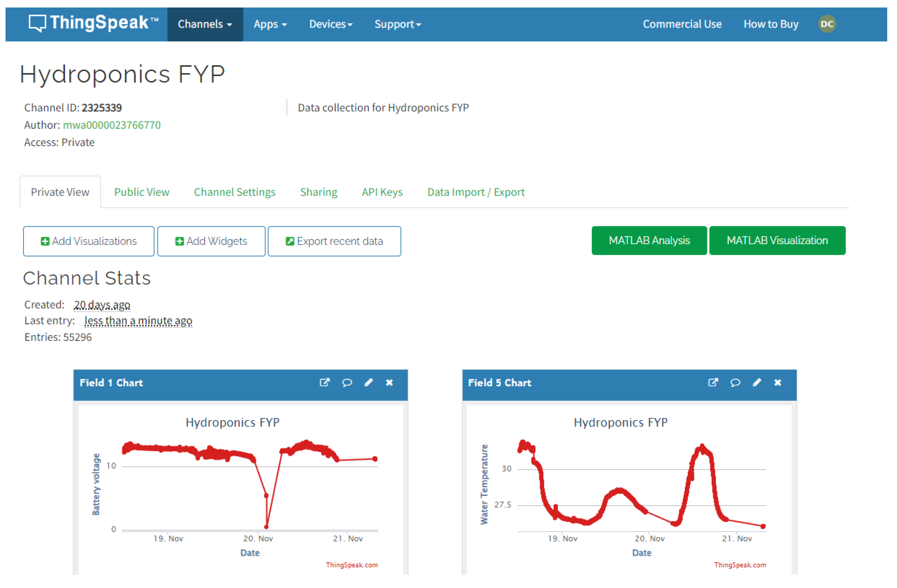Expand the Devices dropdown menu
The image size is (897, 588).
point(331,24)
